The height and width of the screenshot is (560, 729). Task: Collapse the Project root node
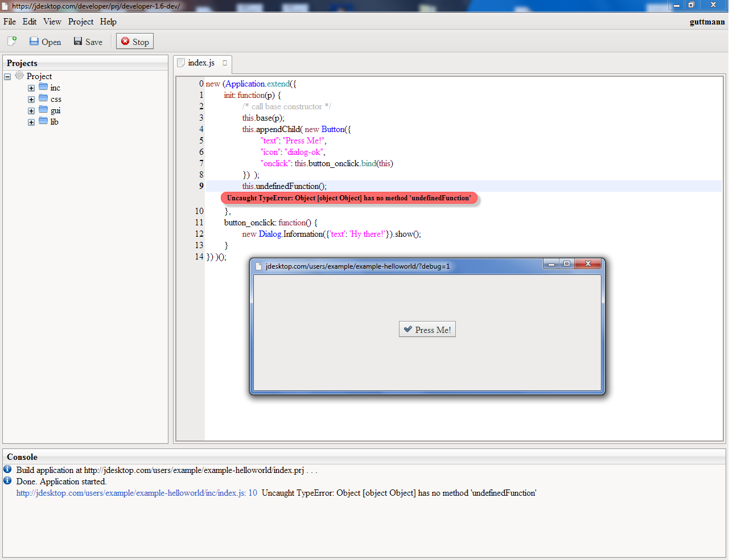[x=7, y=76]
